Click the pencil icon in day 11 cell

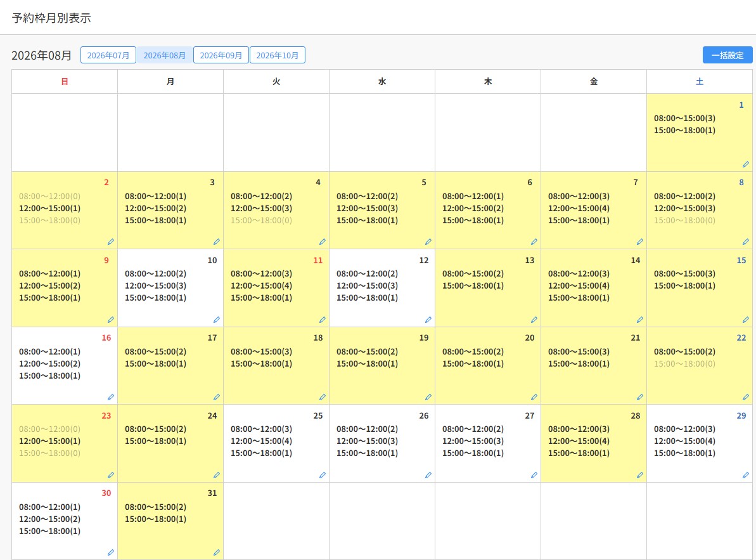pyautogui.click(x=322, y=320)
